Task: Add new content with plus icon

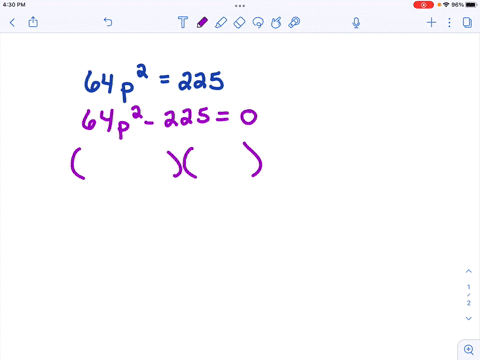Action: coord(431,22)
